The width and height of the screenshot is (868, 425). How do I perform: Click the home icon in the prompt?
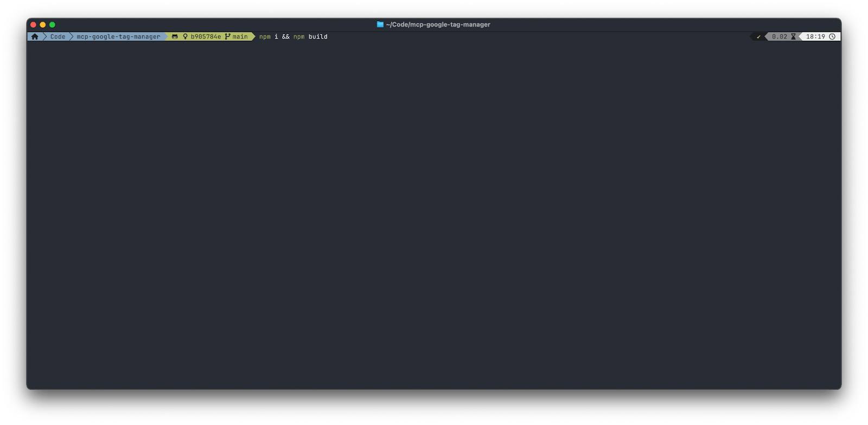pyautogui.click(x=35, y=37)
